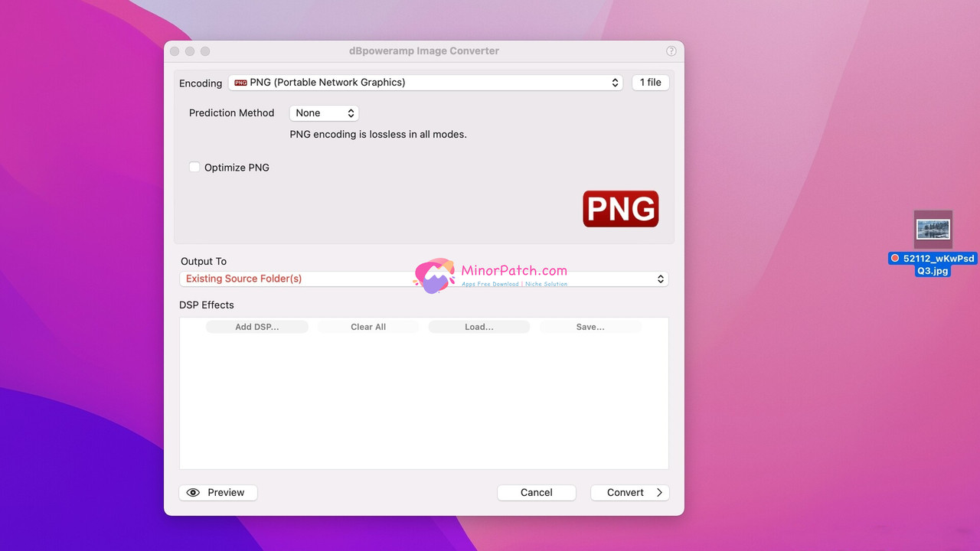This screenshot has height=551, width=980.
Task: Click the Cancel button
Action: click(x=537, y=493)
